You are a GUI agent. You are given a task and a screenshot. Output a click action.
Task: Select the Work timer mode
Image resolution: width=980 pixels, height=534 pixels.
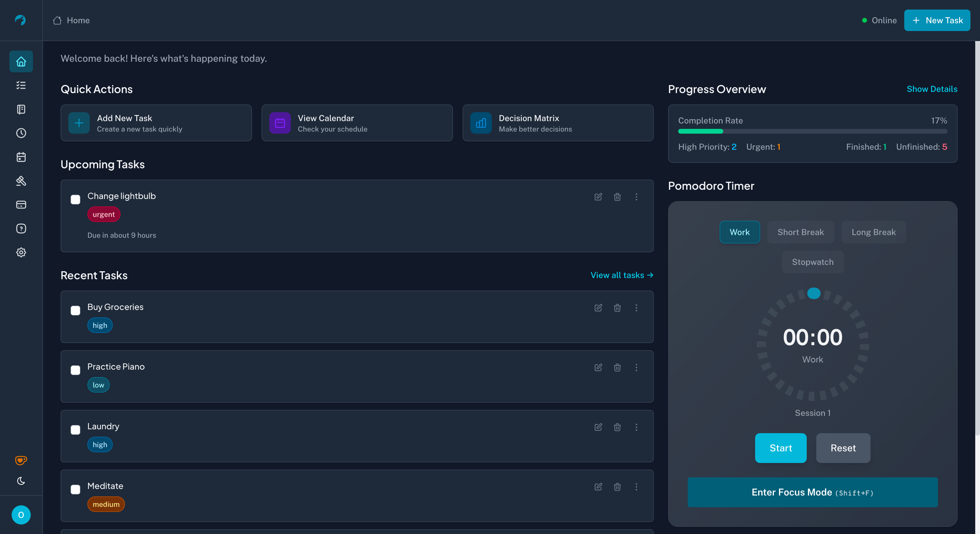740,232
